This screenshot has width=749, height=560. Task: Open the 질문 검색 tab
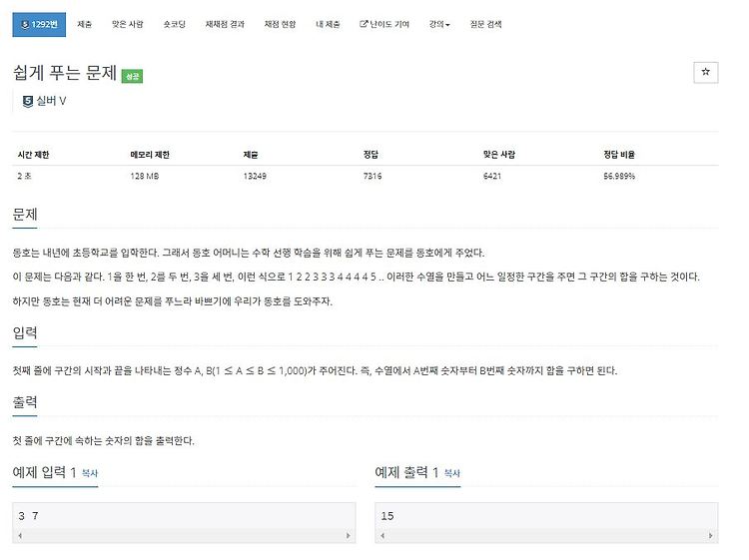485,24
